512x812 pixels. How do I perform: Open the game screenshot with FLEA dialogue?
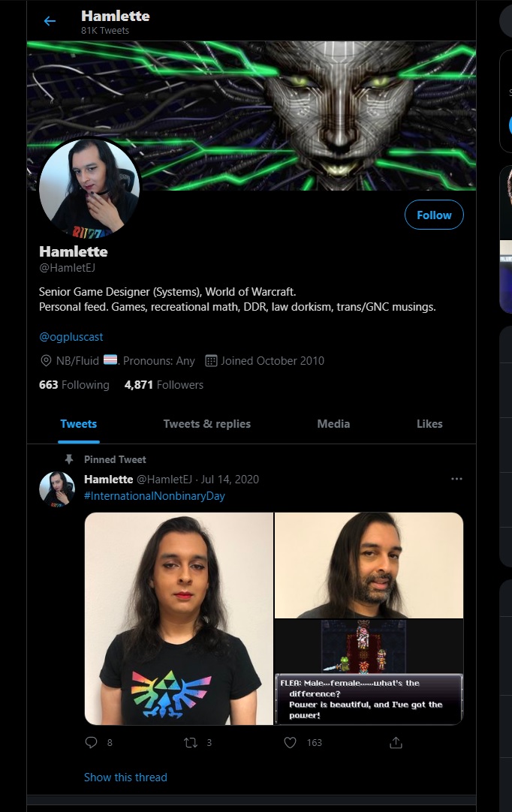click(369, 672)
